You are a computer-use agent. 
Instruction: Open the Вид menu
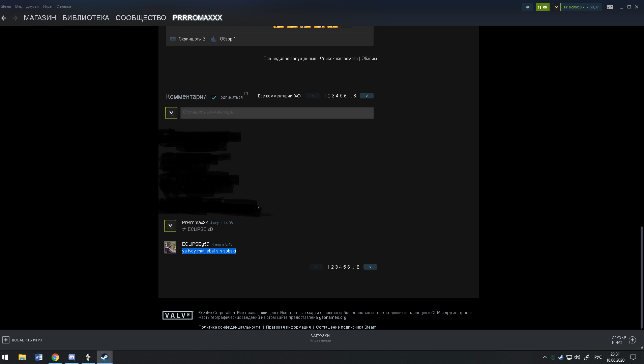[x=18, y=6]
